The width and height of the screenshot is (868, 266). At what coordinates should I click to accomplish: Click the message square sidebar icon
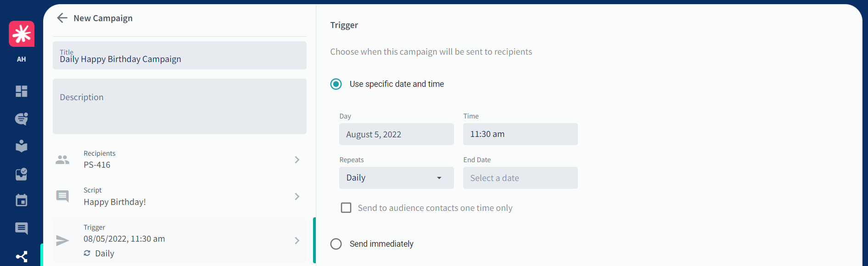coord(21,228)
